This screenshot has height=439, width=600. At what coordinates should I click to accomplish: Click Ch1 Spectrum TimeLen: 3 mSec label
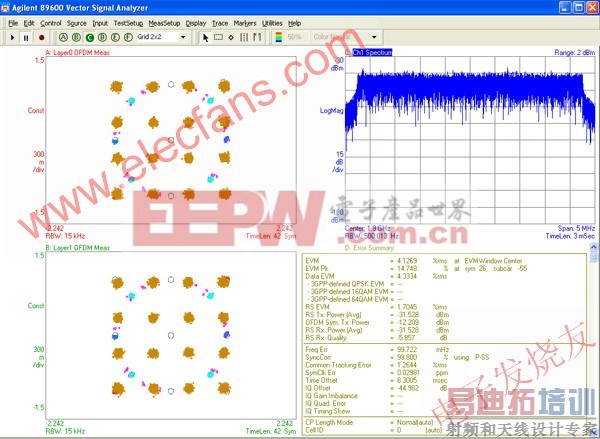(x=570, y=236)
